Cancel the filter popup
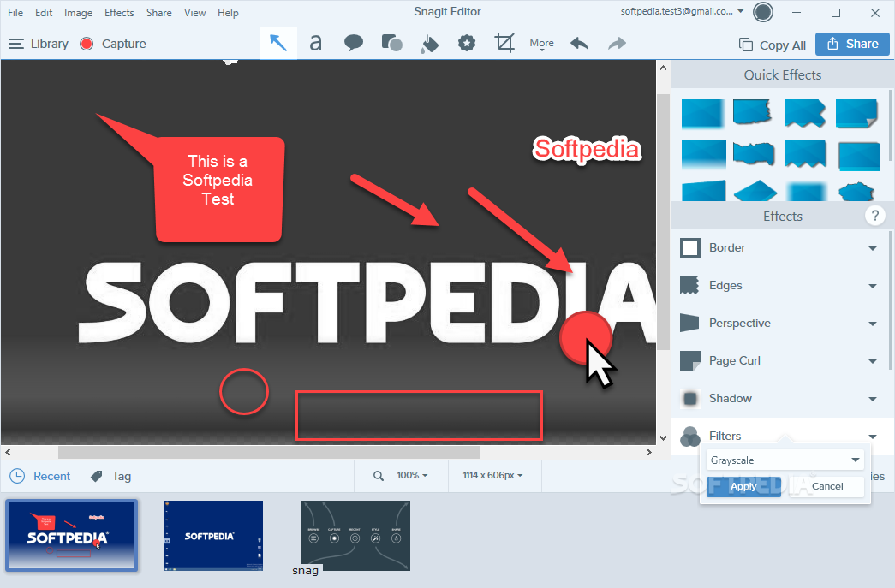Screen dimensions: 895x588 tap(827, 486)
